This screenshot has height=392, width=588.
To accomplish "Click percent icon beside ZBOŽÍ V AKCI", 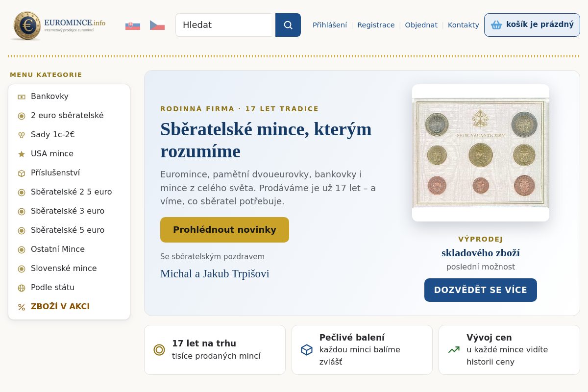I will point(22,307).
